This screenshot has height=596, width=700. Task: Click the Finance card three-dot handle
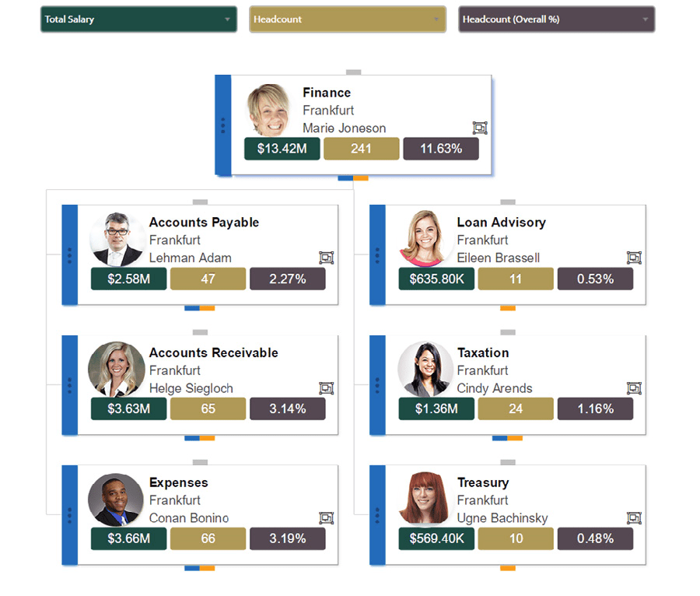[x=222, y=125]
